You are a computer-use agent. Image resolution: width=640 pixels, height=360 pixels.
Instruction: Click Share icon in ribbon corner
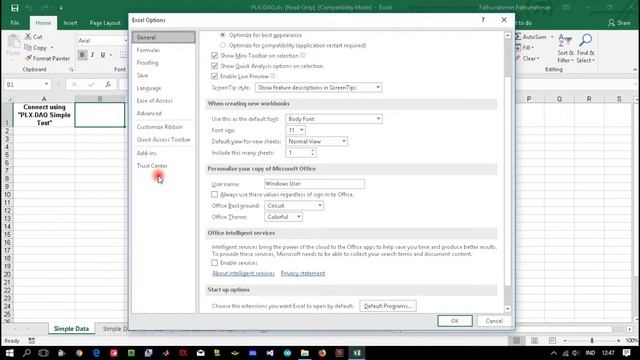click(611, 23)
